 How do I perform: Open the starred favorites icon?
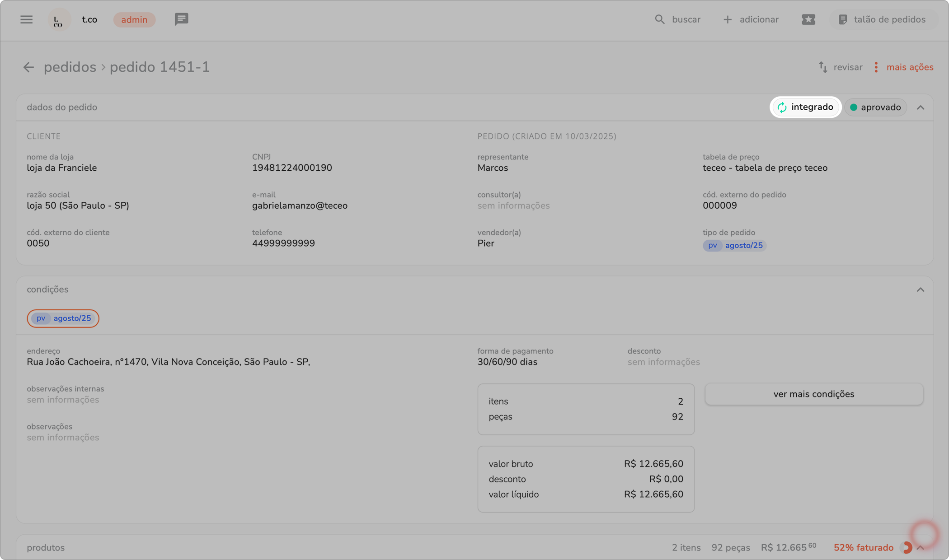coord(808,19)
